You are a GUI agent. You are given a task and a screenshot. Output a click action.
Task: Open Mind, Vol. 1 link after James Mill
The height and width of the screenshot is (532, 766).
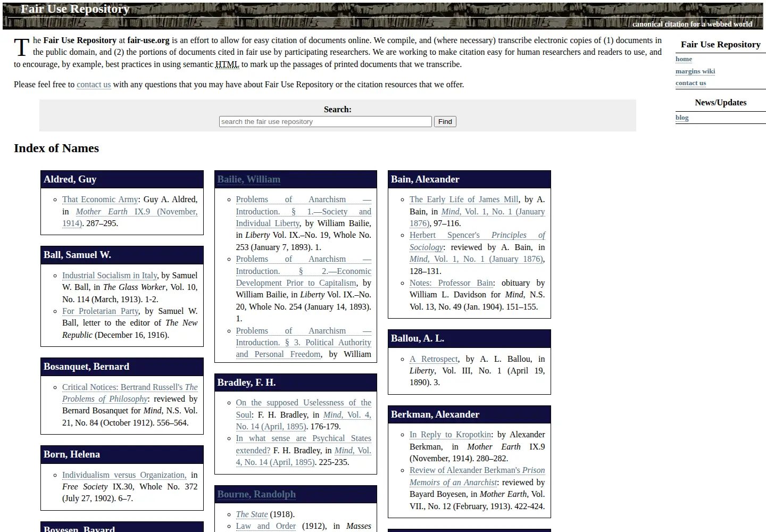tap(478, 217)
